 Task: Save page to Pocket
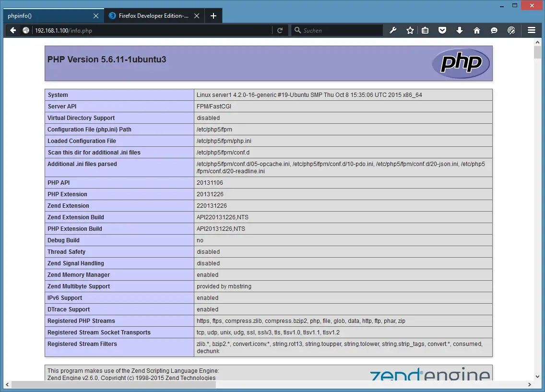tap(442, 31)
